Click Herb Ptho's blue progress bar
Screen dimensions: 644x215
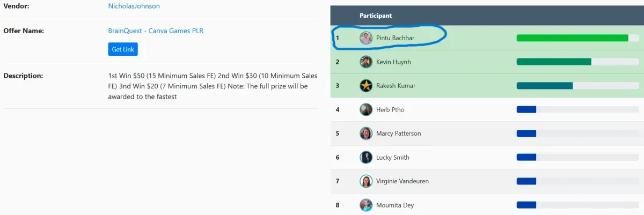(577, 110)
